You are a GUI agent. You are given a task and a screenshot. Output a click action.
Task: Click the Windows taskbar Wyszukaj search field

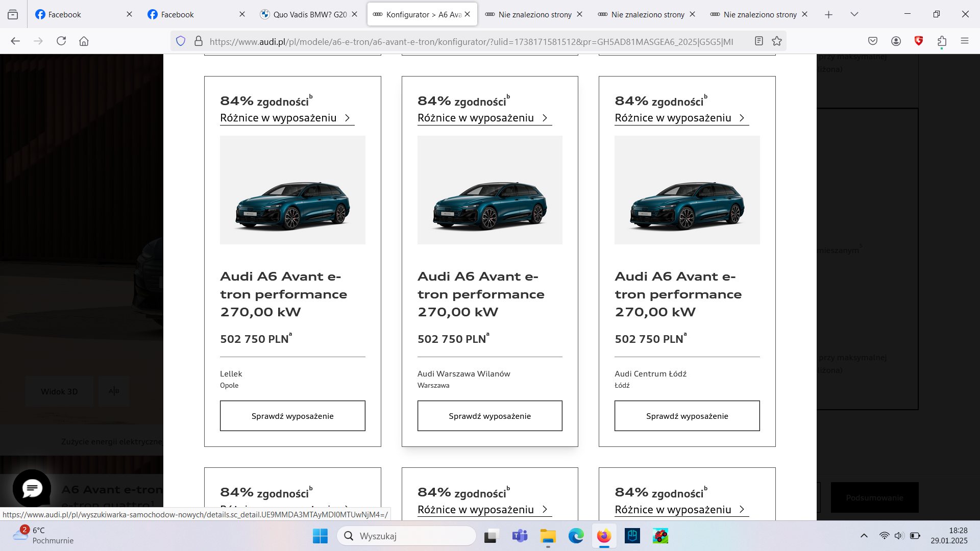coord(406,536)
